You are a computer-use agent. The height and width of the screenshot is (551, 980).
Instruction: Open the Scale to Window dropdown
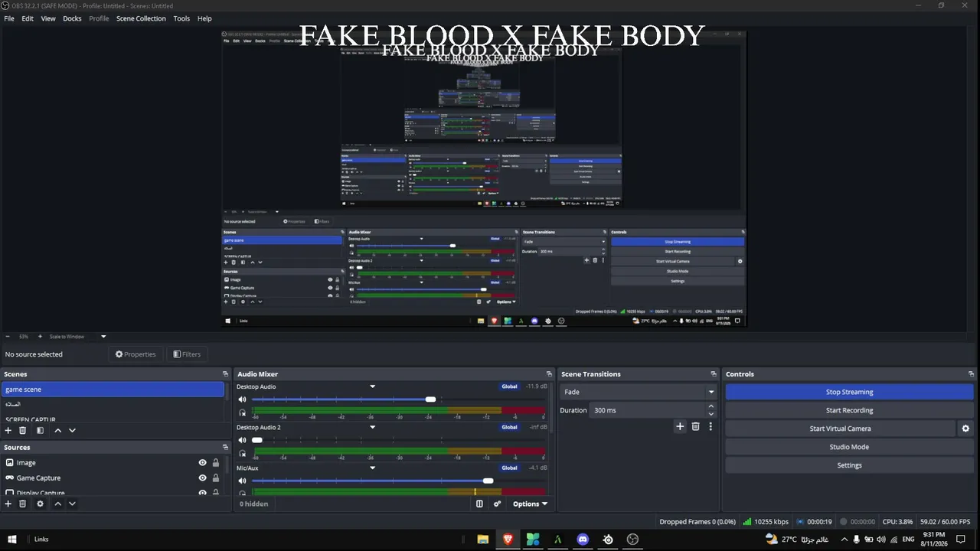point(78,337)
